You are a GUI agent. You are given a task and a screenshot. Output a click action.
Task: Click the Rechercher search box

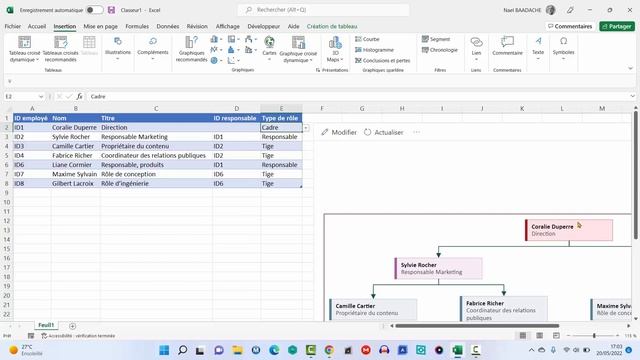coord(323,10)
